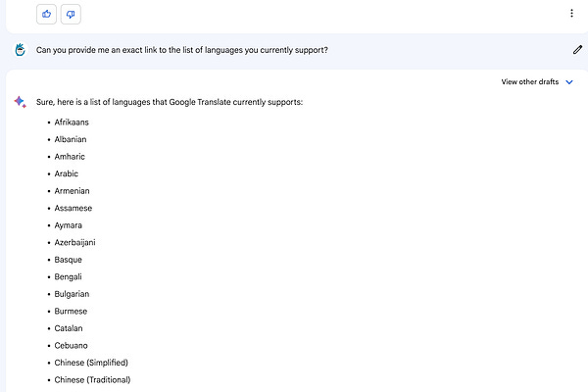Click the prompt text about languages link

(182, 50)
